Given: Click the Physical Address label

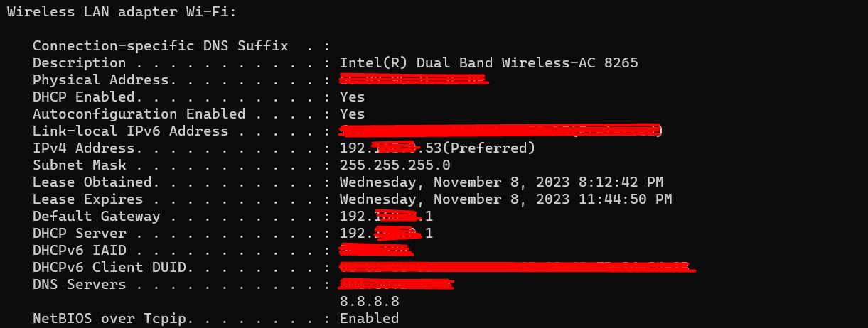Looking at the screenshot, I should coord(100,80).
